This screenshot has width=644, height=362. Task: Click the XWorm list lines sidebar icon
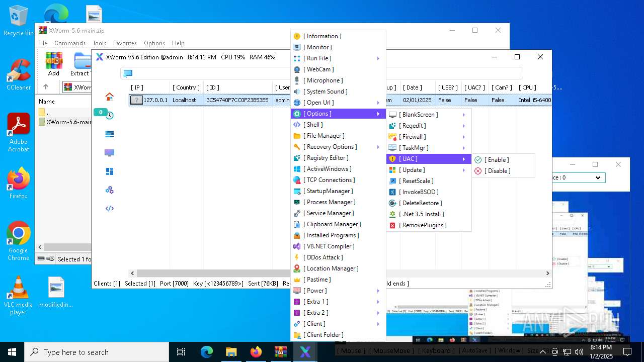click(x=109, y=134)
